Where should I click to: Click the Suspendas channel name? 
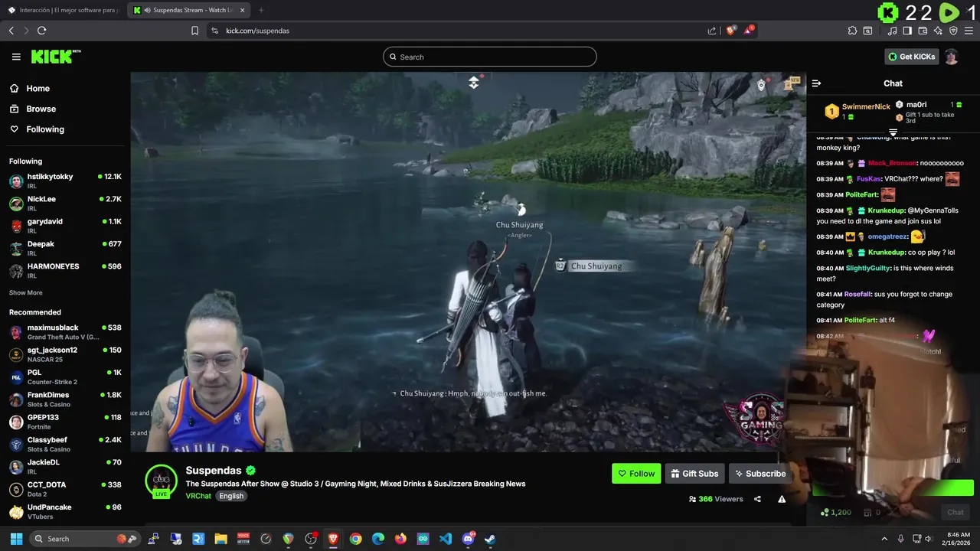tap(214, 471)
